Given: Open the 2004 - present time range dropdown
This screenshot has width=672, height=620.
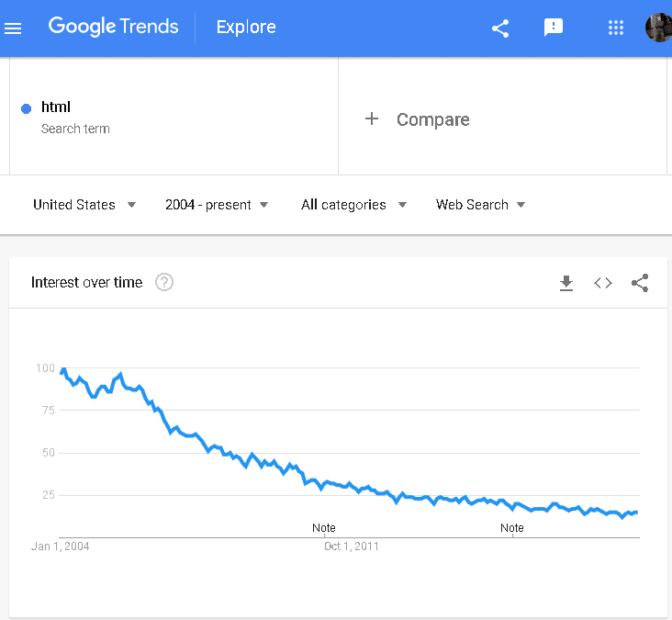Looking at the screenshot, I should click(x=217, y=205).
